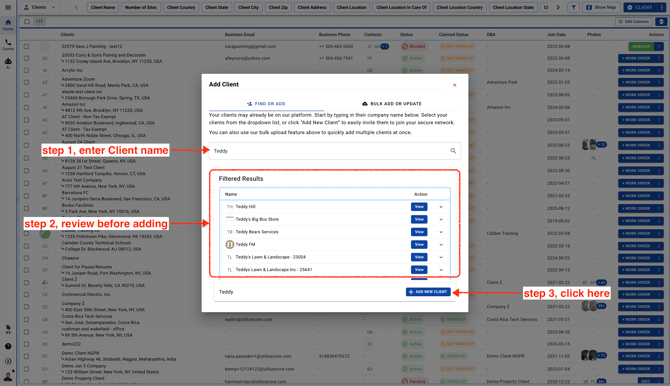Tick checkbox for 22979 Sara J Painting row
The height and width of the screenshot is (386, 670).
point(26,46)
